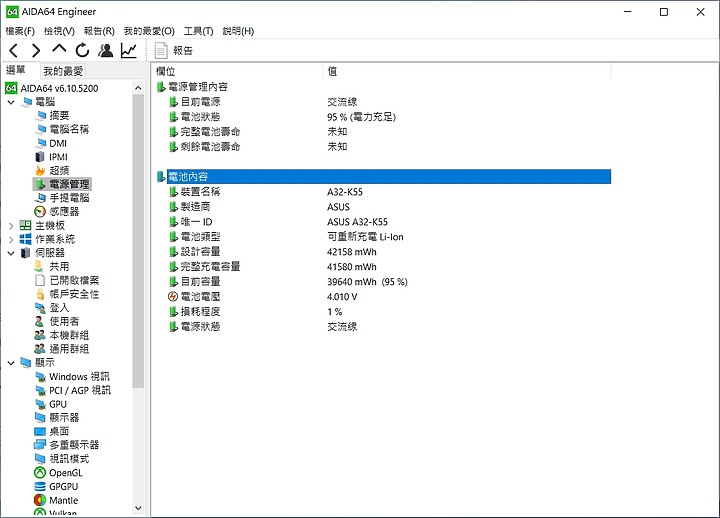Viewport: 720px width, 518px height.
Task: Click the OpenGL Xbox-style icon
Action: coord(40,473)
